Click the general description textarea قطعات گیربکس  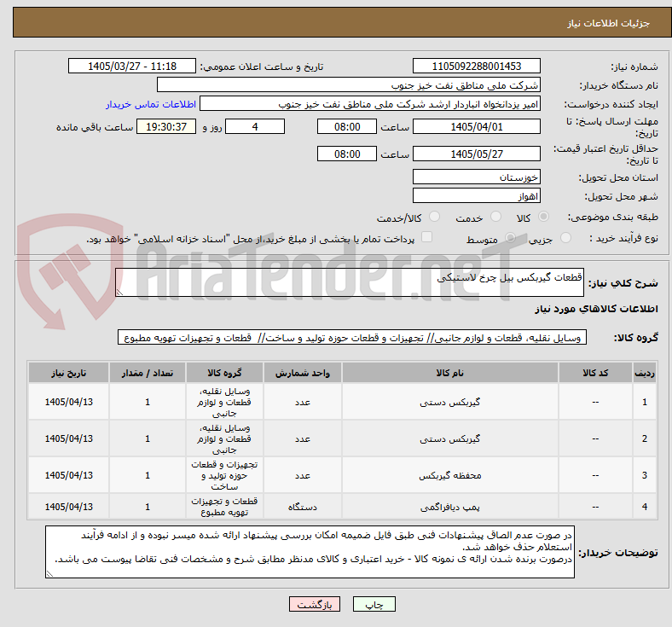(x=350, y=282)
